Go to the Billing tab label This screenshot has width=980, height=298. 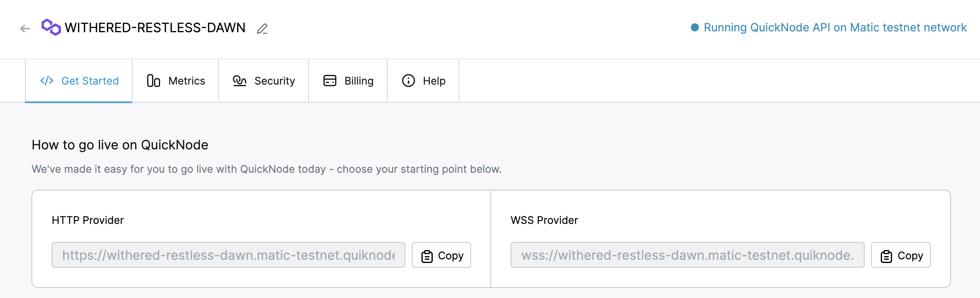point(359,81)
